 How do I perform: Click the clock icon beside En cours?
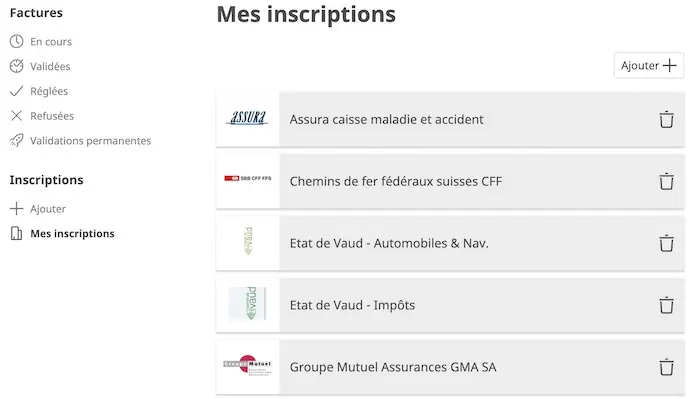click(17, 42)
